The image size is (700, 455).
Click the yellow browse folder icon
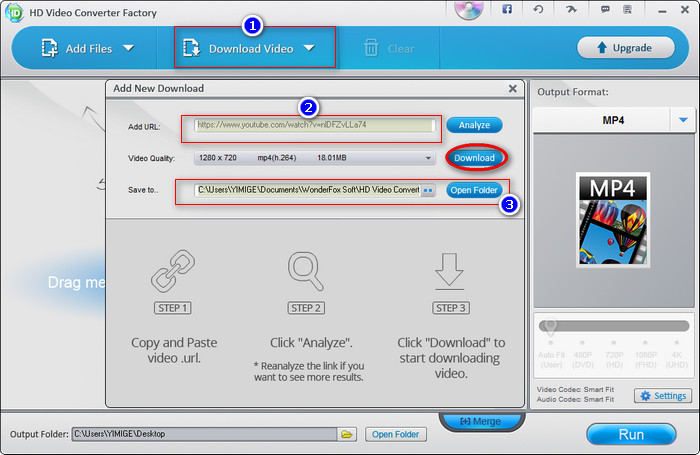[x=347, y=434]
